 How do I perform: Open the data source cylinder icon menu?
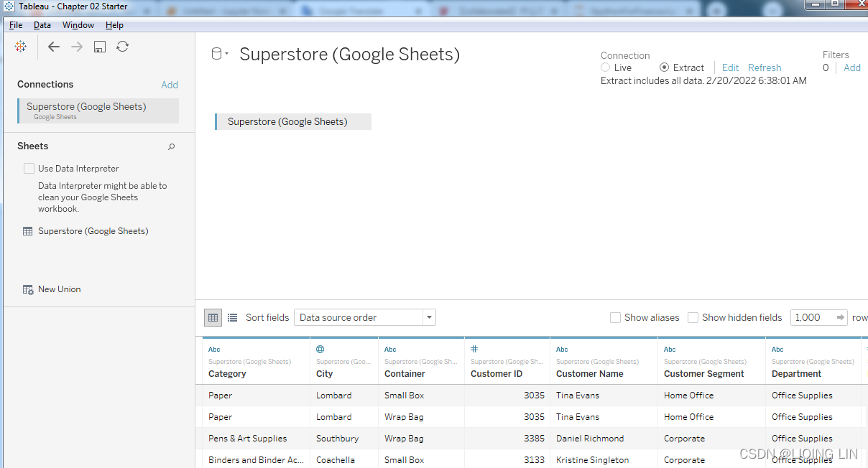pos(219,54)
